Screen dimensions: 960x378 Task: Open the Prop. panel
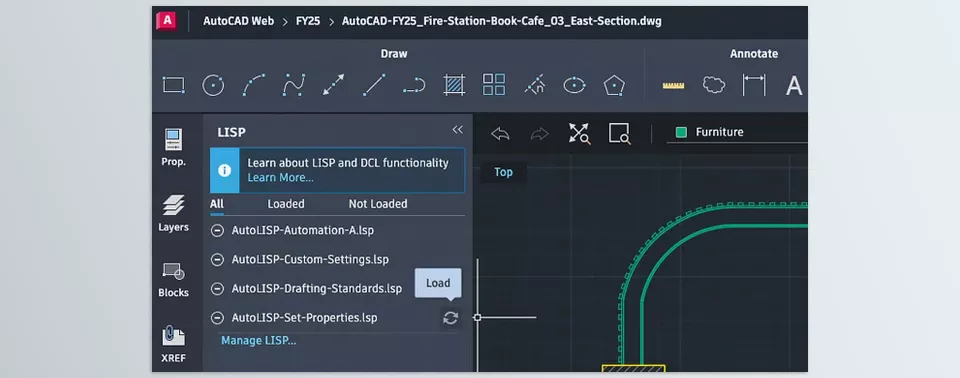tap(173, 148)
